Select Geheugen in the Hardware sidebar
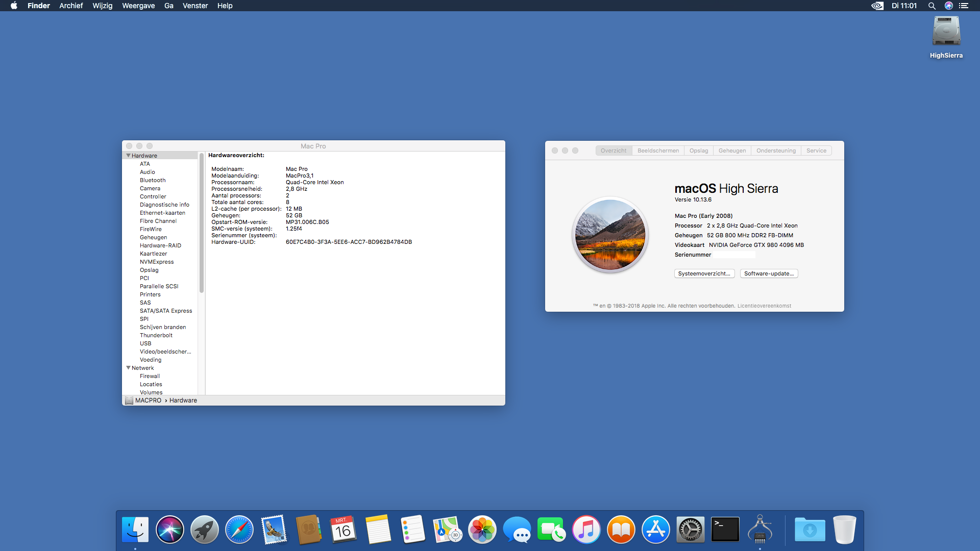The image size is (980, 551). coord(153,237)
